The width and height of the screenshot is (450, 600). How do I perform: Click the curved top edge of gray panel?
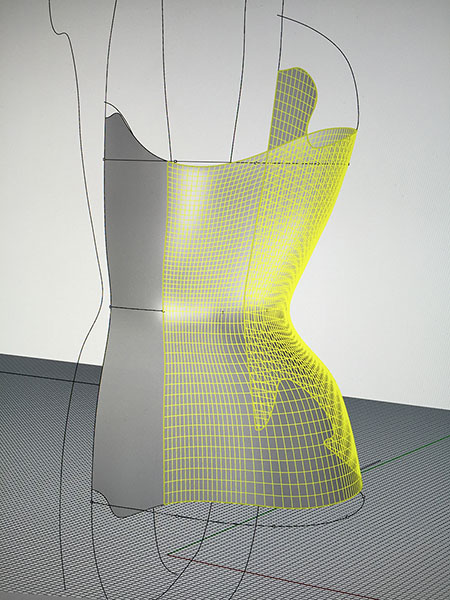click(134, 136)
